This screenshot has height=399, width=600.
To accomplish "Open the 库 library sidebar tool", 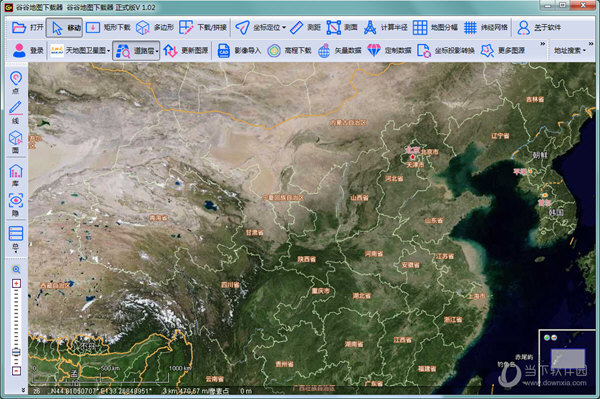I will 16,175.
